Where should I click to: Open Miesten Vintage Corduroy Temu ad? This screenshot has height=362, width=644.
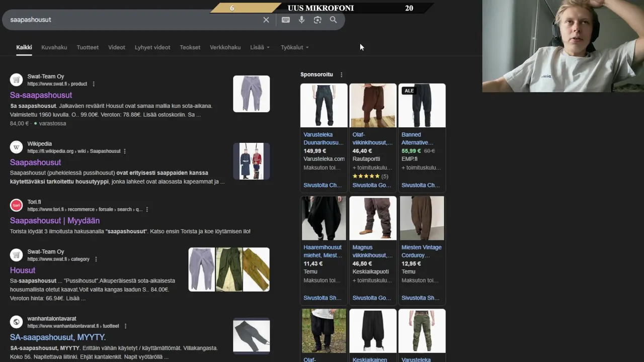point(422,251)
